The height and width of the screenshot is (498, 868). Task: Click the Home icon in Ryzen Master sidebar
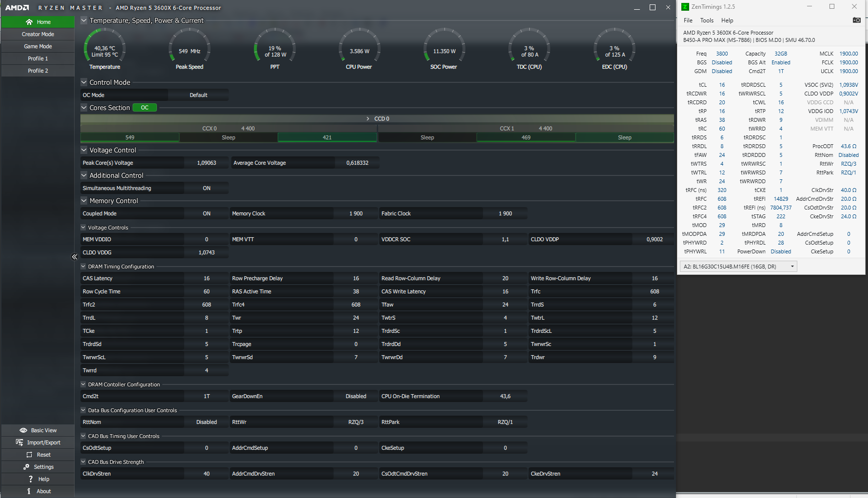[x=29, y=22]
